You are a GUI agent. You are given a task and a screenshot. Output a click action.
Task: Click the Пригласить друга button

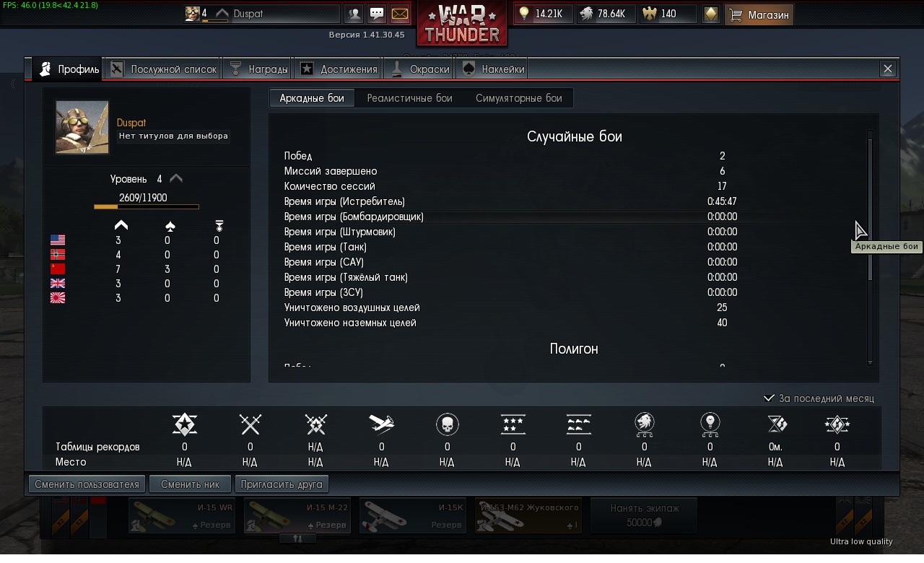(282, 484)
